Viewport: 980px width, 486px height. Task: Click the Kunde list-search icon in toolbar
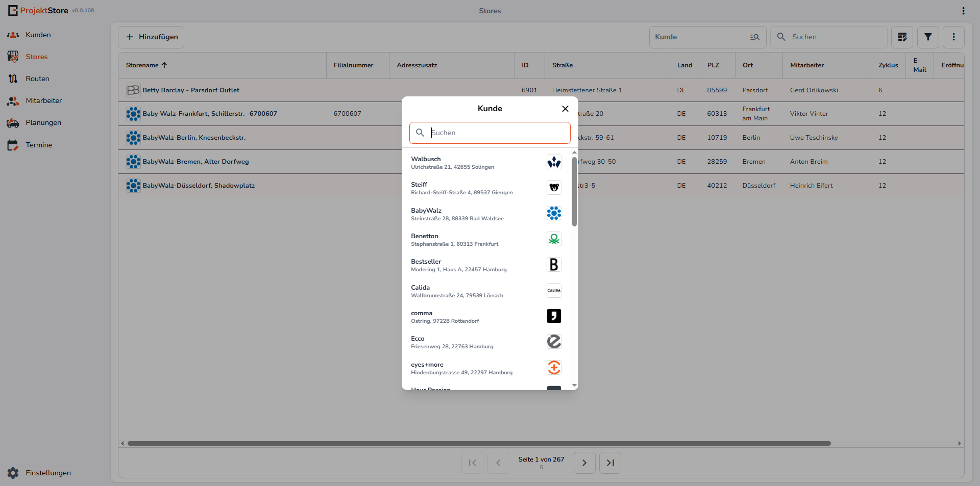coord(754,37)
